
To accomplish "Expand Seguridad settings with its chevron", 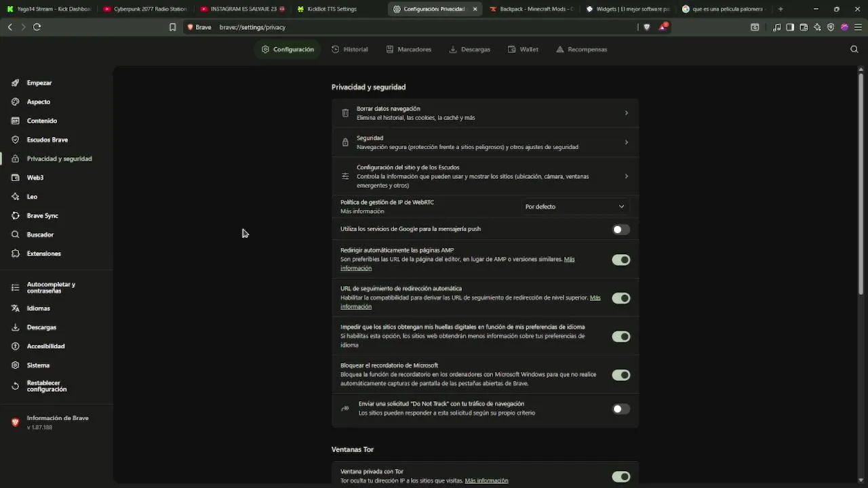I will click(x=626, y=142).
